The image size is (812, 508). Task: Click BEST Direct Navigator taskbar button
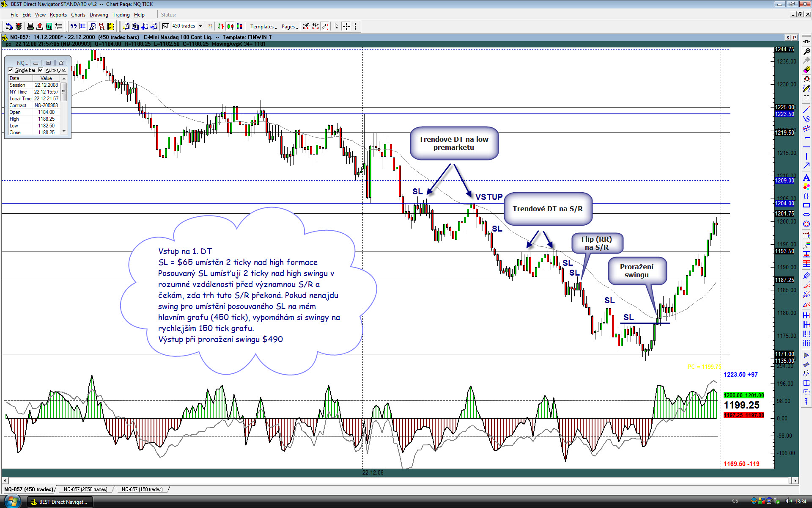[x=60, y=502]
